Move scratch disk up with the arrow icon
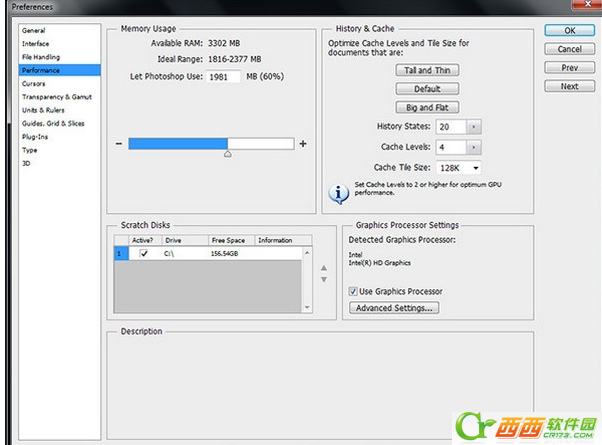Viewport: 602px width, 445px height. pyautogui.click(x=324, y=268)
